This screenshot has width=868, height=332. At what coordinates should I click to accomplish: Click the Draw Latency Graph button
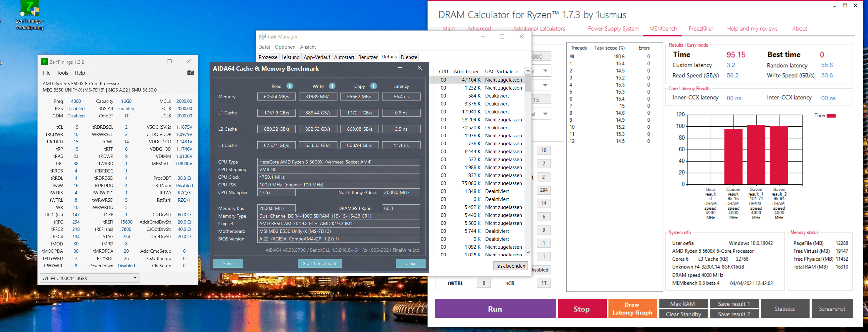pyautogui.click(x=632, y=309)
